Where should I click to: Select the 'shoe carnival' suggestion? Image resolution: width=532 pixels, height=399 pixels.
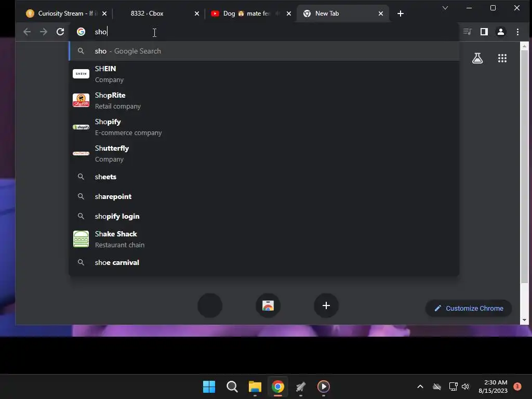(x=264, y=262)
